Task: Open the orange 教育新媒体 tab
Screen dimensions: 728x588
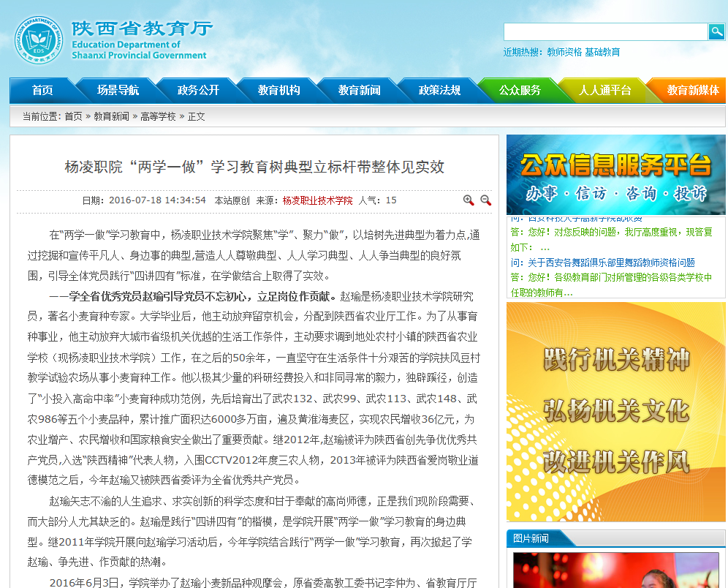Action: [692, 91]
